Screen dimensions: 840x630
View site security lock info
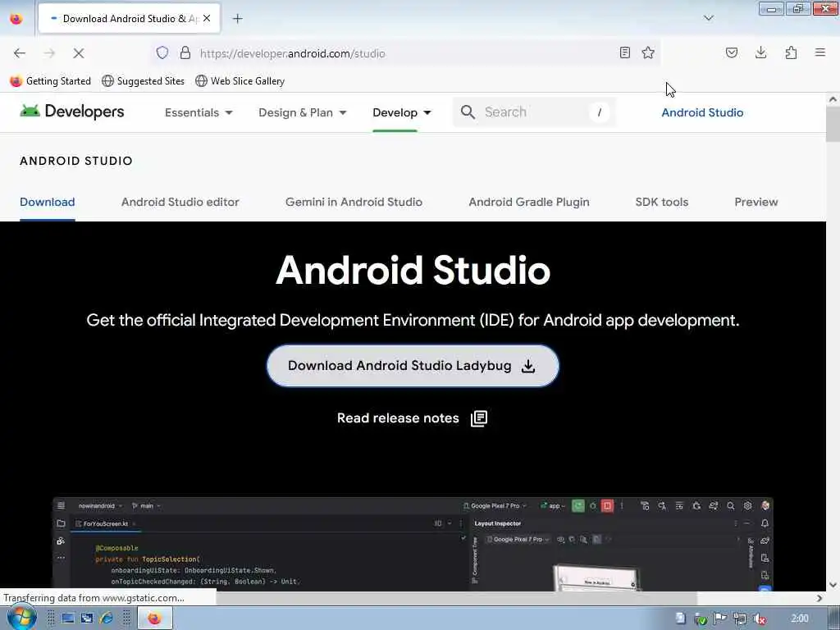185,52
